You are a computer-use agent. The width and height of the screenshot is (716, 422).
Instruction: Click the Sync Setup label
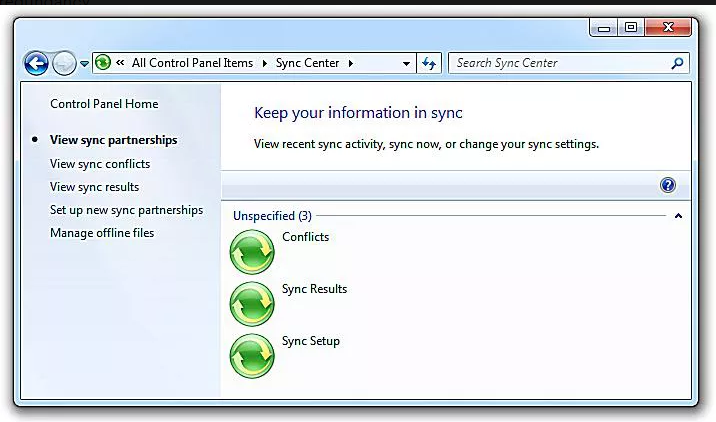(x=311, y=341)
